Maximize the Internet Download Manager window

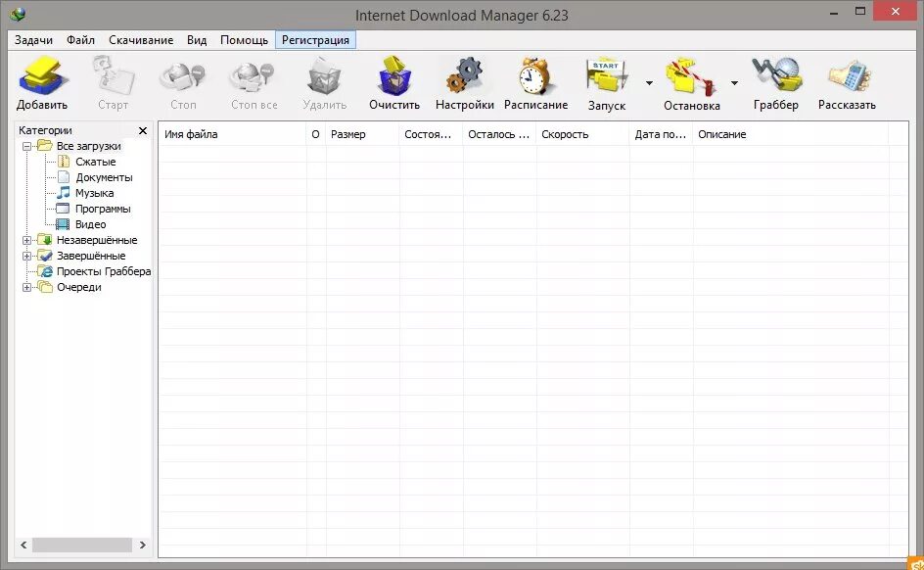(x=860, y=12)
